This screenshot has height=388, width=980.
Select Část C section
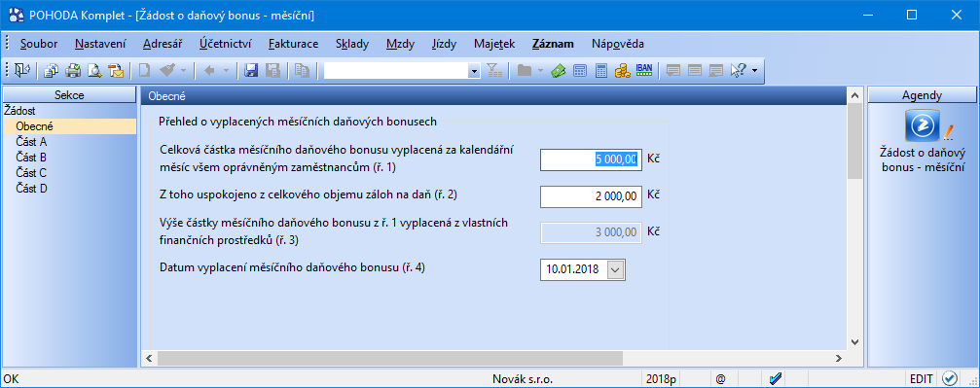click(32, 172)
